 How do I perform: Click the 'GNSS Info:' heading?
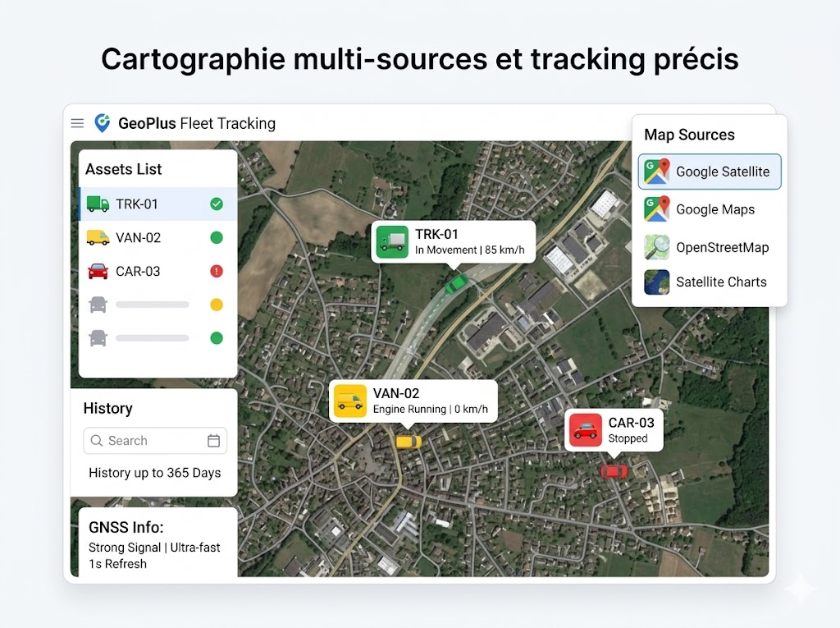(126, 527)
